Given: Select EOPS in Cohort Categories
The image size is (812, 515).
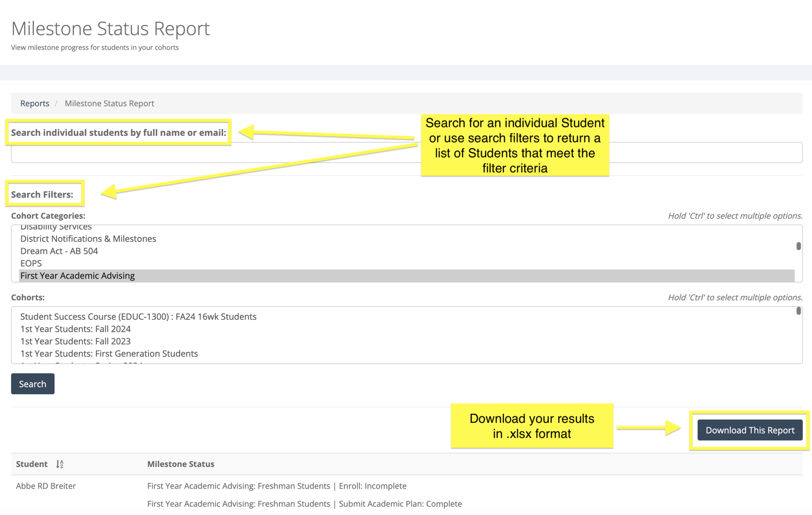Looking at the screenshot, I should [x=31, y=263].
